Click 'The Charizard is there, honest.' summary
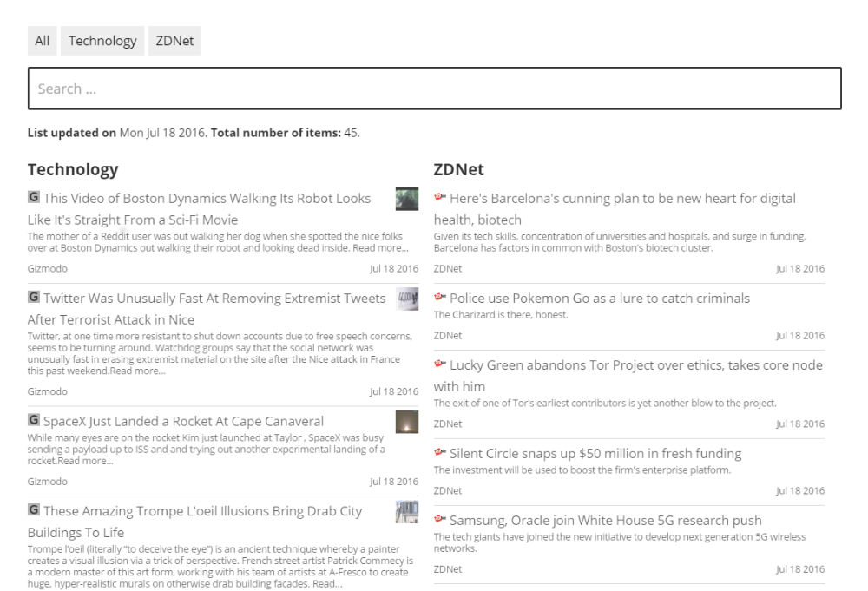 (x=501, y=315)
